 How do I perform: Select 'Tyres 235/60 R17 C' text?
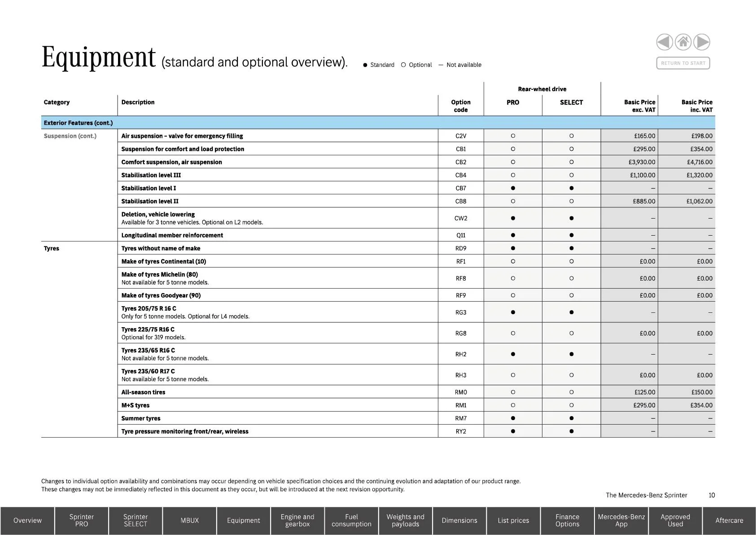(148, 372)
